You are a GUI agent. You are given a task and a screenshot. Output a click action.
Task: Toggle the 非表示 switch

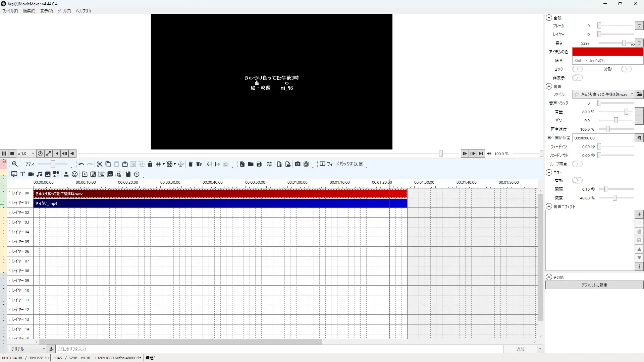(577, 78)
